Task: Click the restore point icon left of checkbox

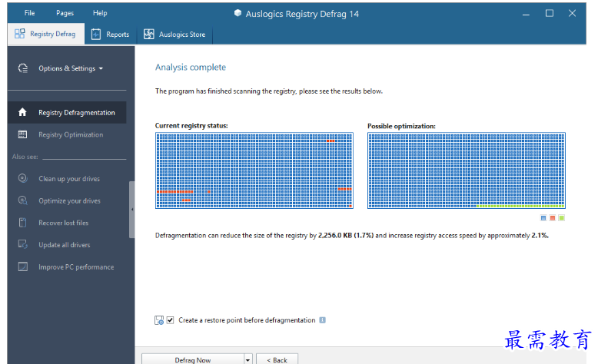Action: pyautogui.click(x=159, y=320)
